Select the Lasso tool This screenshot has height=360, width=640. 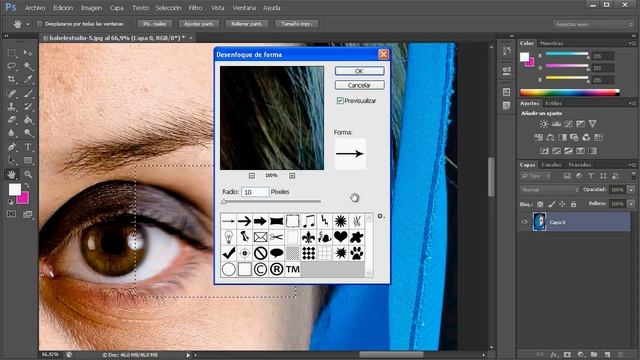pos(11,66)
